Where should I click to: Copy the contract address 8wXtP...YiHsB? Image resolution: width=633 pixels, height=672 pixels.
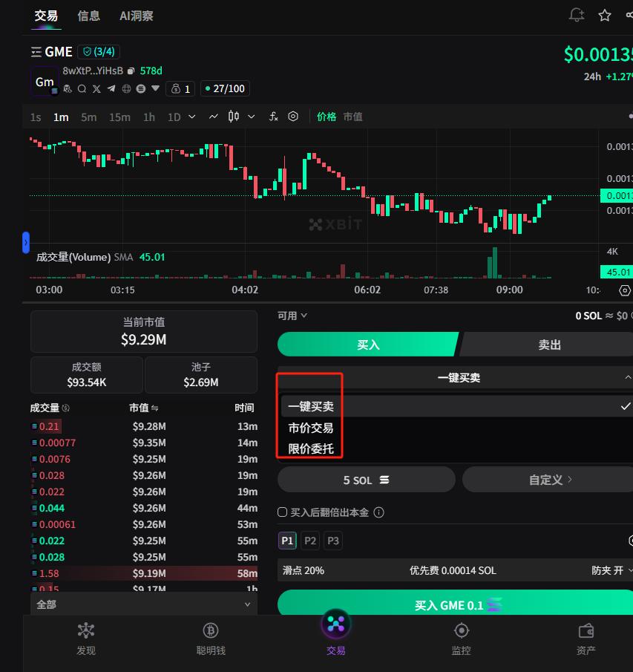(131, 71)
